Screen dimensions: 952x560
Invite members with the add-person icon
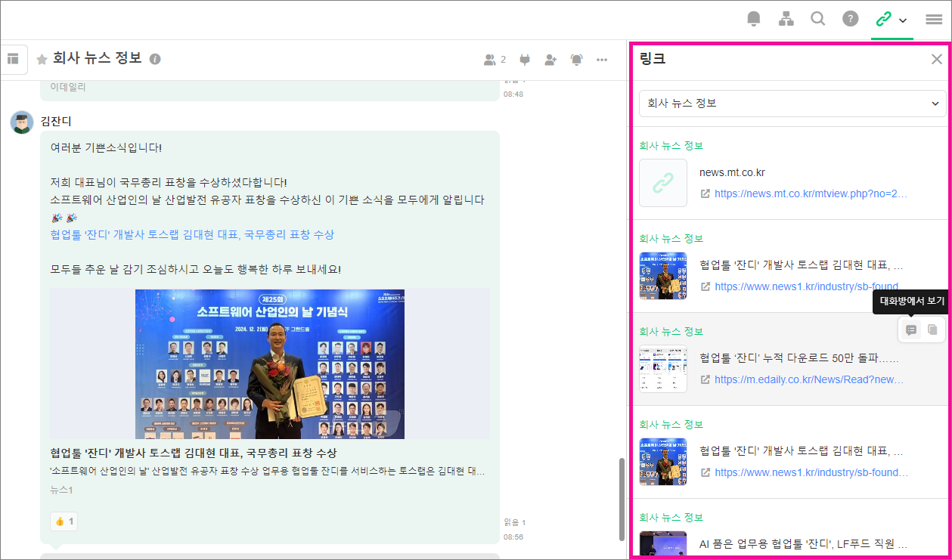point(550,60)
